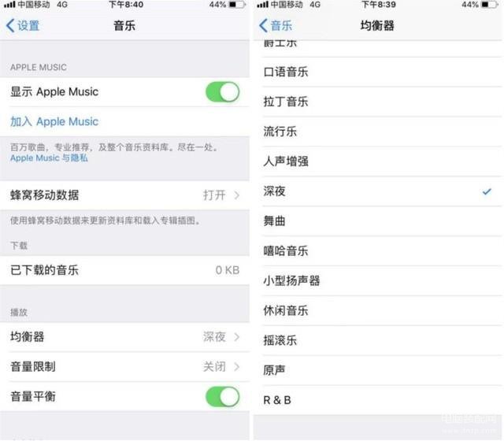Viewport: 504px width, 441px height.
Task: Open 蜂窝移动数据 settings chevron
Action: point(237,195)
